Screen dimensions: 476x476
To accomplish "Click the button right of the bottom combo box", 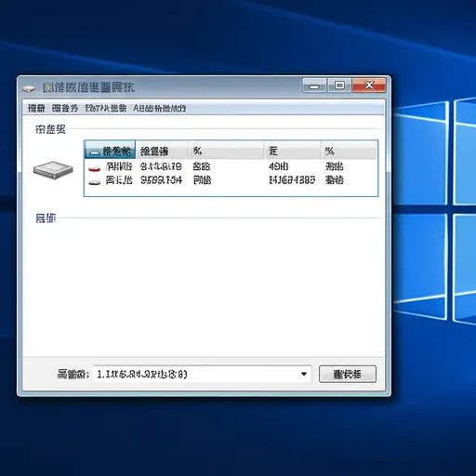I will 348,374.
